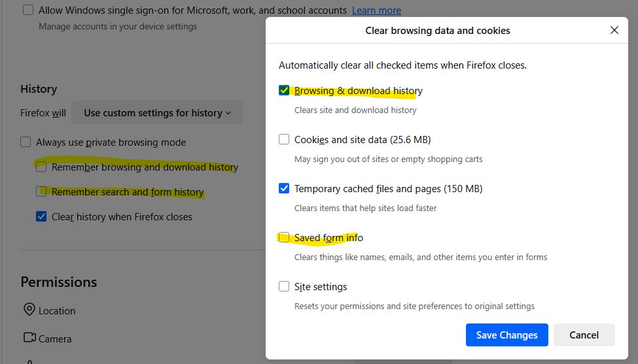Image resolution: width=638 pixels, height=364 pixels.
Task: Click the Location pin icon under Permissions
Action: 29,310
